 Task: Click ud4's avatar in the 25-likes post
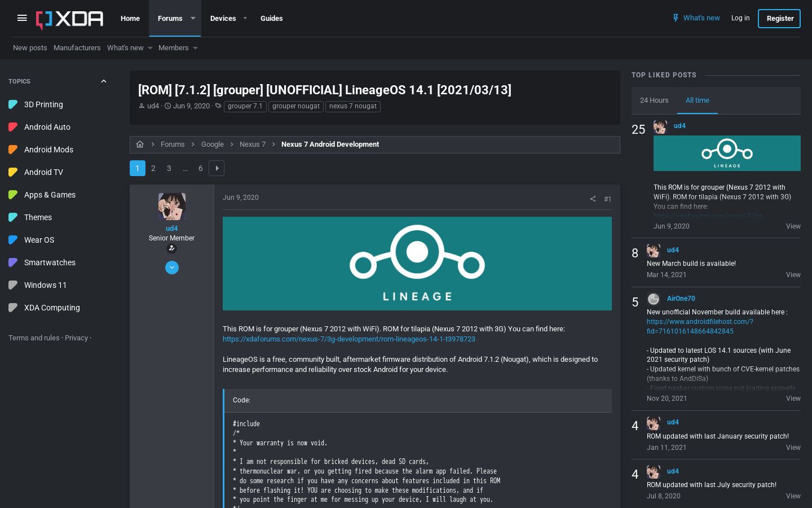(660, 126)
